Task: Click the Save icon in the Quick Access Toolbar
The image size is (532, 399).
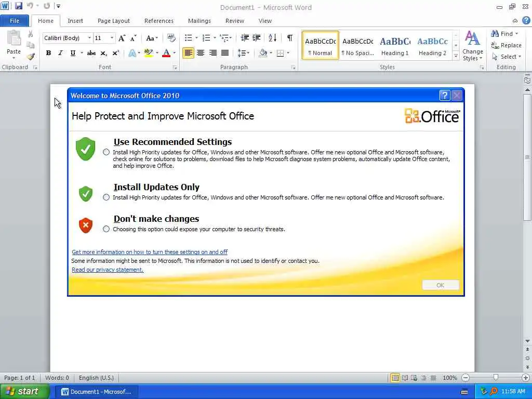Action: [x=19, y=6]
